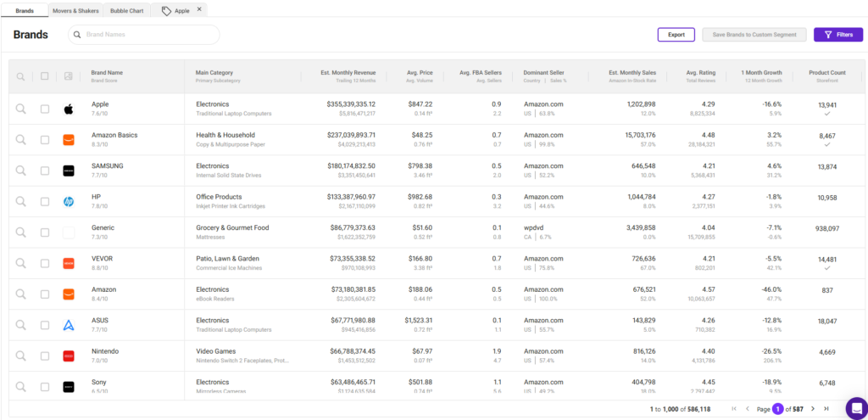Check the Nintendo row checkbox
Screen dimensions: 868x420
tap(45, 356)
